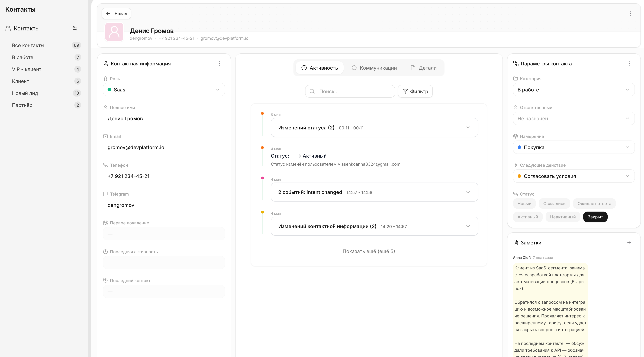Open VIP - клиент category
Viewport: 644px width, 357px height.
46,69
